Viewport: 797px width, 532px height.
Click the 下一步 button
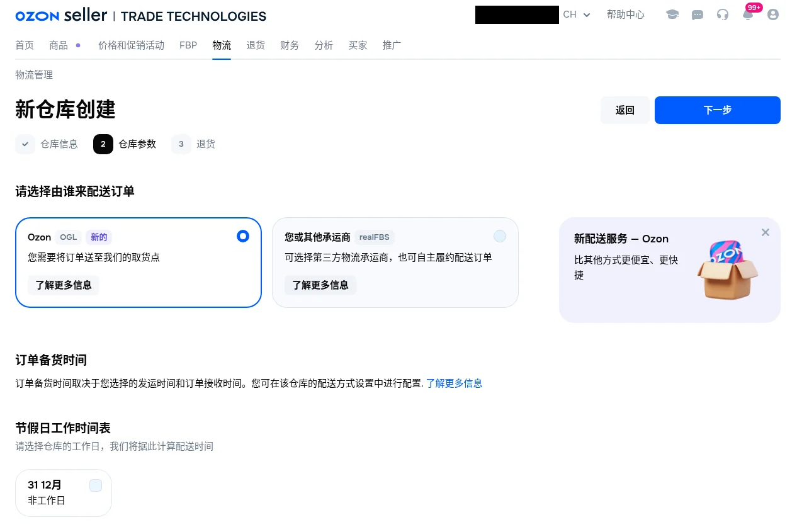[718, 110]
